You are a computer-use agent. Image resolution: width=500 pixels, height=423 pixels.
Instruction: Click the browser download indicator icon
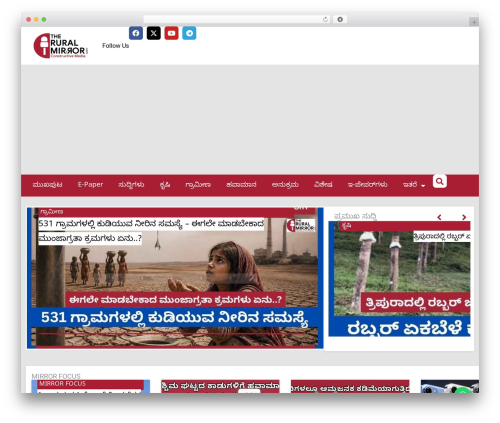coord(340,19)
